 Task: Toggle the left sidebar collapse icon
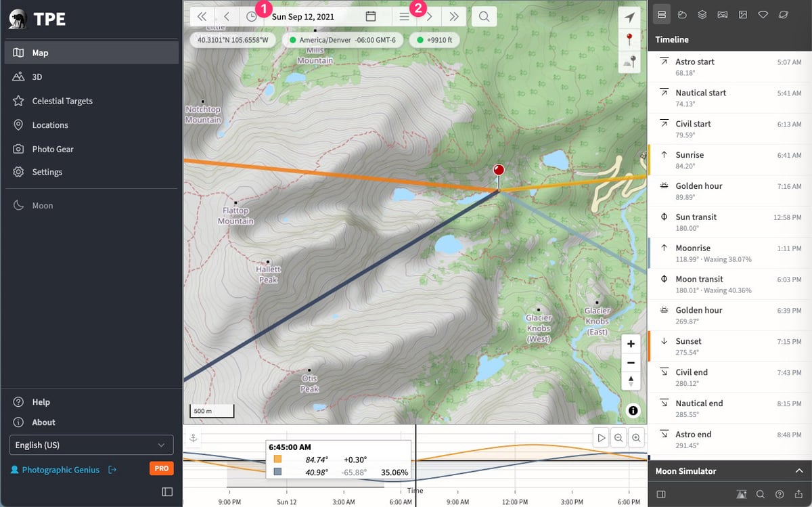[x=167, y=492]
